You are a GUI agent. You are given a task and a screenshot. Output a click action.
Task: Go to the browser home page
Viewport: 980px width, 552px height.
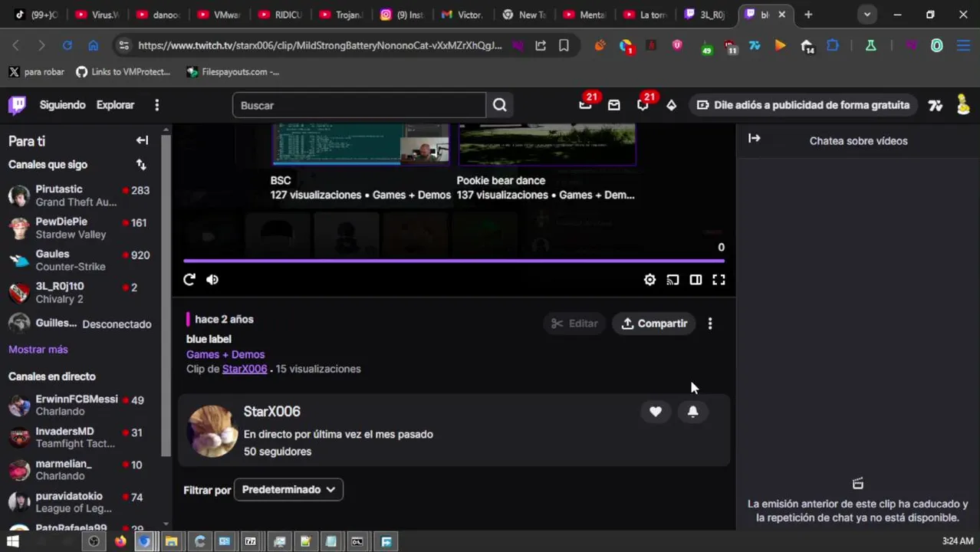93,46
